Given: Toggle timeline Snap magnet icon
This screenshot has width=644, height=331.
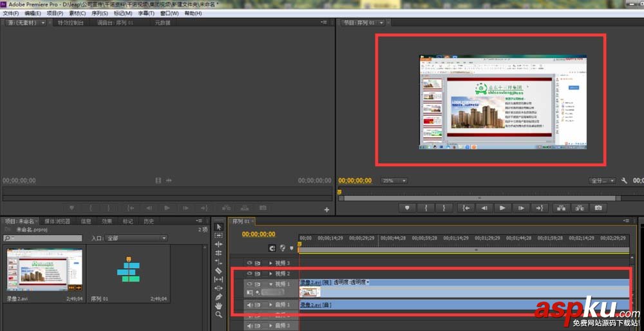Looking at the screenshot, I should [x=272, y=248].
